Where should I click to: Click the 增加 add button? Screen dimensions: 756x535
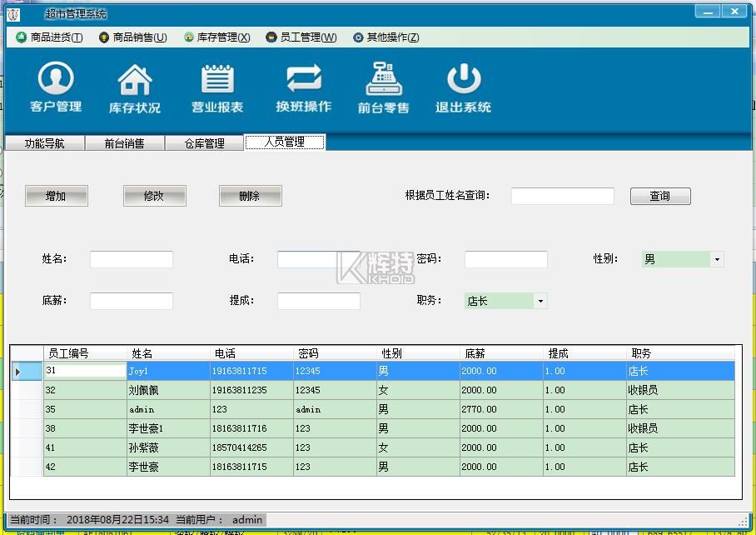56,196
